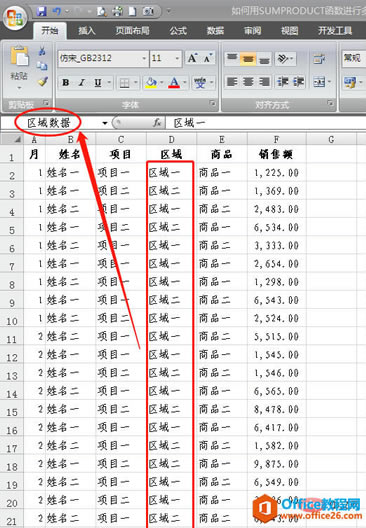
Task: Expand the name box dropdown arrow
Action: pyautogui.click(x=105, y=123)
